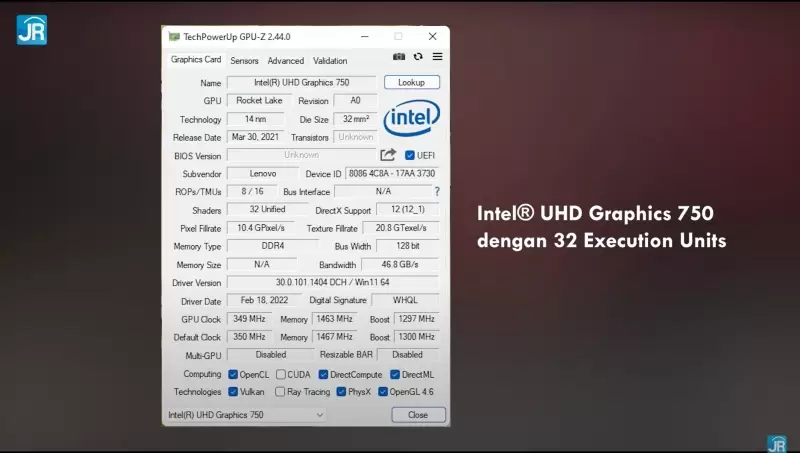This screenshot has width=800, height=453.
Task: Click the Bus Interface question mark
Action: [x=437, y=191]
